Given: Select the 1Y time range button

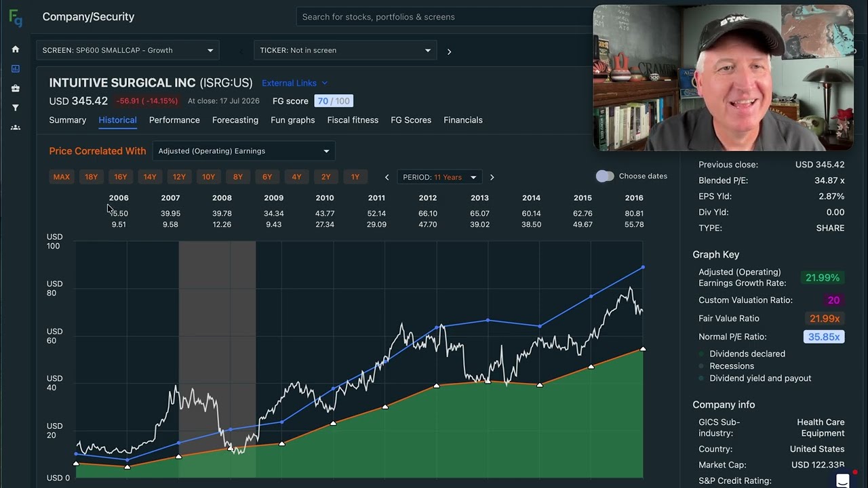Looking at the screenshot, I should [x=355, y=177].
